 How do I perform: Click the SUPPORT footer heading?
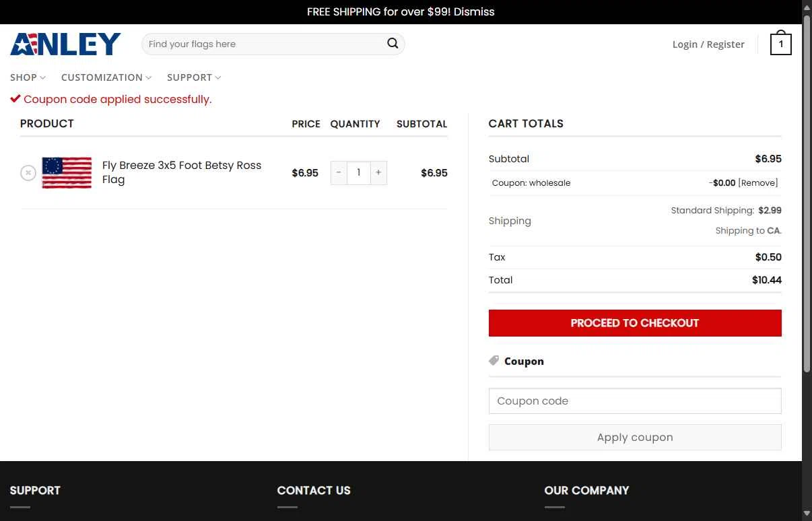pyautogui.click(x=35, y=491)
